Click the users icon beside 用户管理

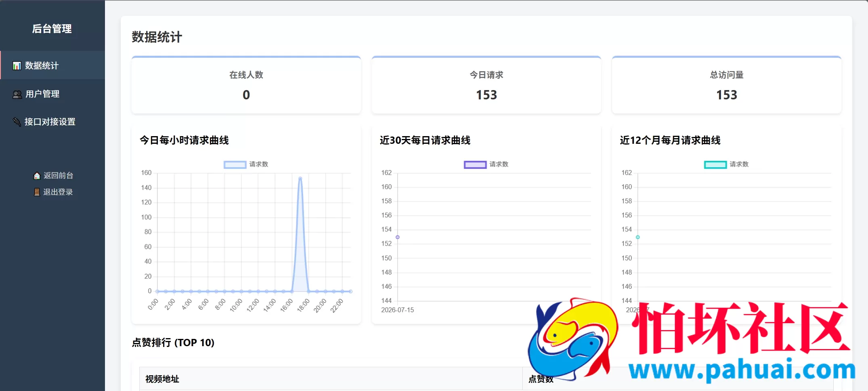tap(17, 94)
